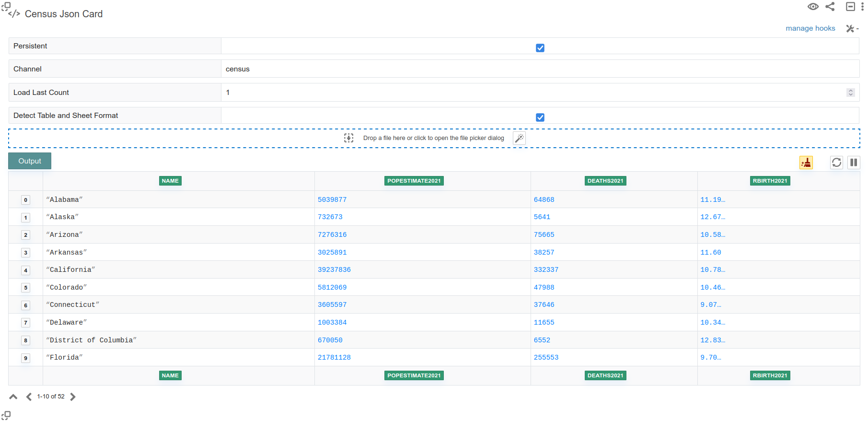Click the top POPESTIMATE2021 column header
The height and width of the screenshot is (421, 868).
[414, 181]
